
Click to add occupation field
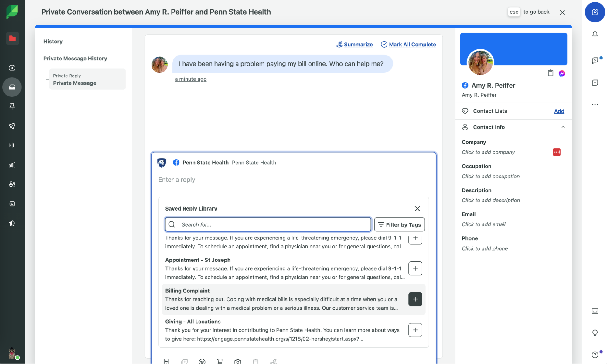tap(490, 176)
